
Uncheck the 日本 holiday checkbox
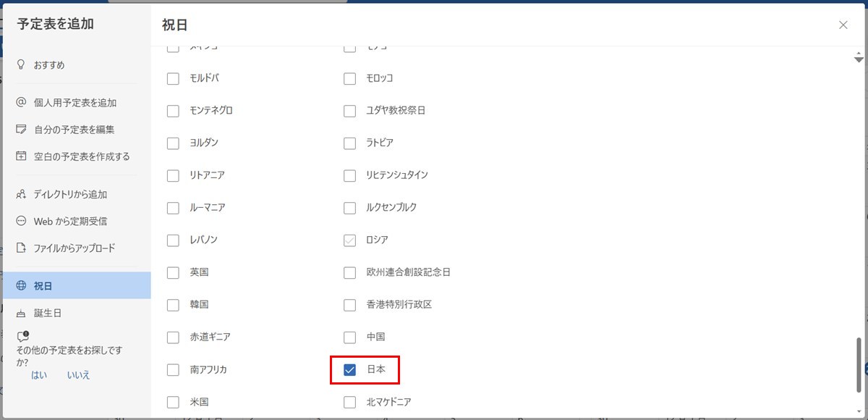tap(350, 370)
